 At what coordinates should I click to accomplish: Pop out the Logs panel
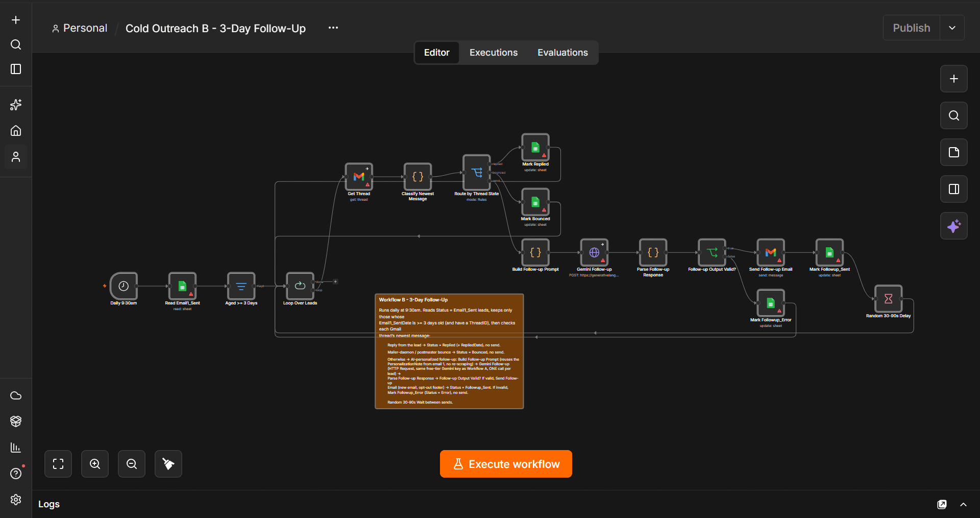pyautogui.click(x=942, y=504)
